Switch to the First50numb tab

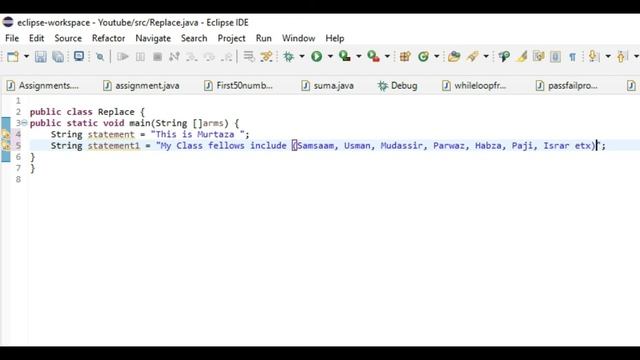pyautogui.click(x=239, y=86)
